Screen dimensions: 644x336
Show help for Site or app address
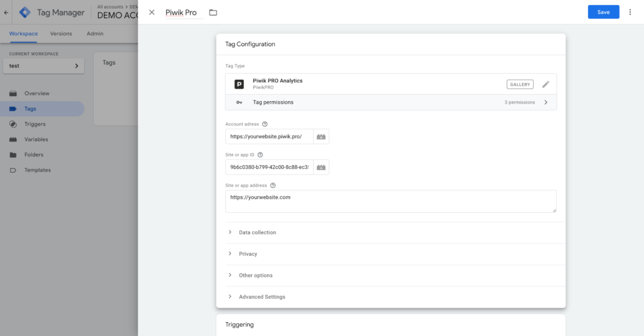pos(273,185)
